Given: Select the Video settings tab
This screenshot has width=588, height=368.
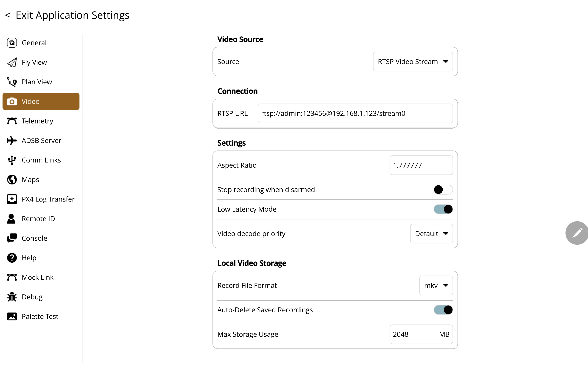Looking at the screenshot, I should [x=41, y=101].
